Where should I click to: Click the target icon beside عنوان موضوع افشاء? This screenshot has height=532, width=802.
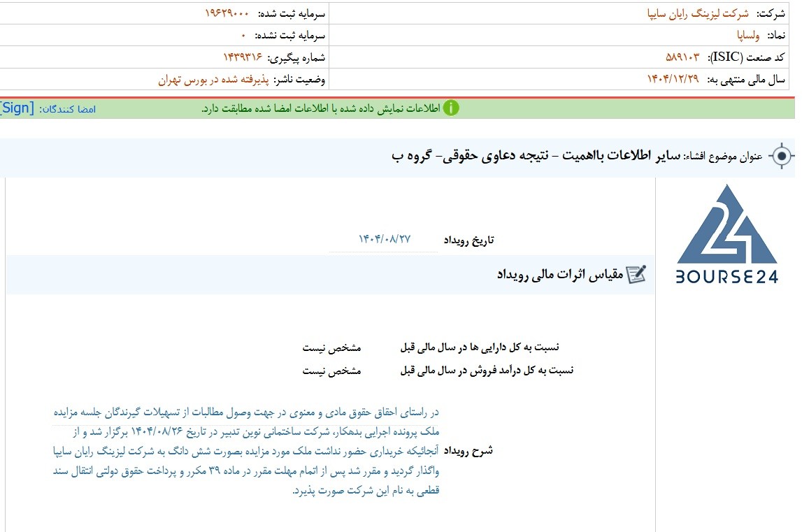click(781, 155)
